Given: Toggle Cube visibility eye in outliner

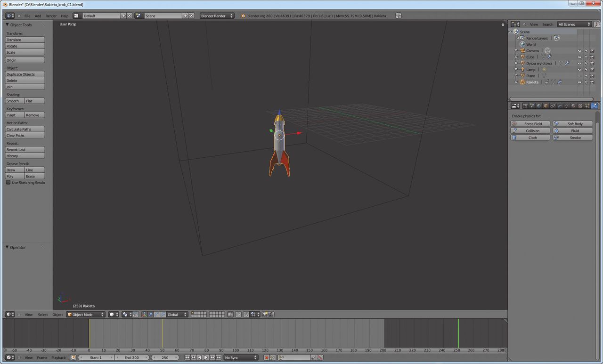Looking at the screenshot, I should click(580, 57).
